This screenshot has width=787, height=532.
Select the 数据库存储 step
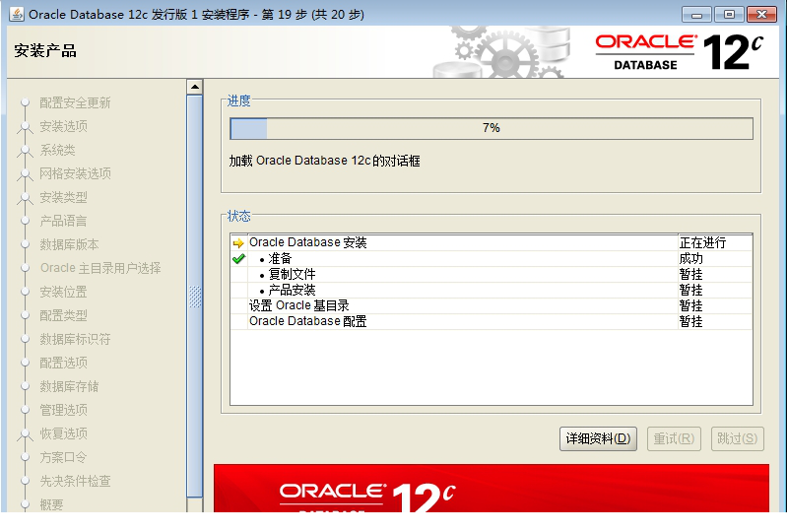69,386
